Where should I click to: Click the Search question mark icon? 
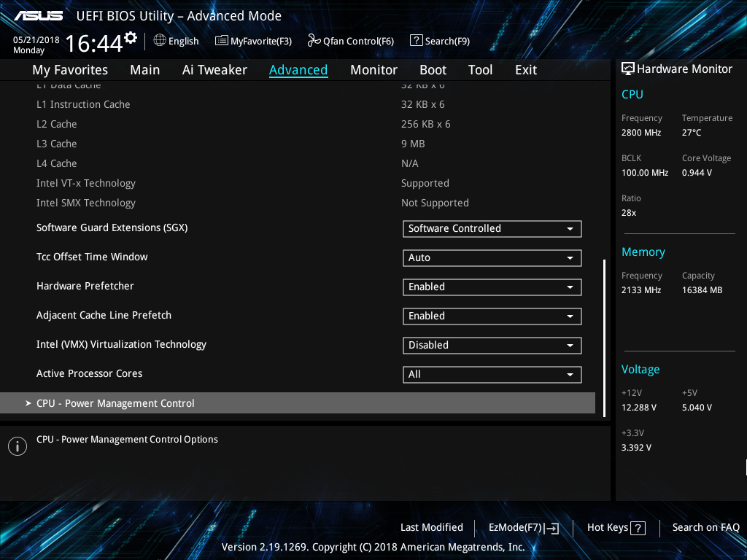point(416,41)
